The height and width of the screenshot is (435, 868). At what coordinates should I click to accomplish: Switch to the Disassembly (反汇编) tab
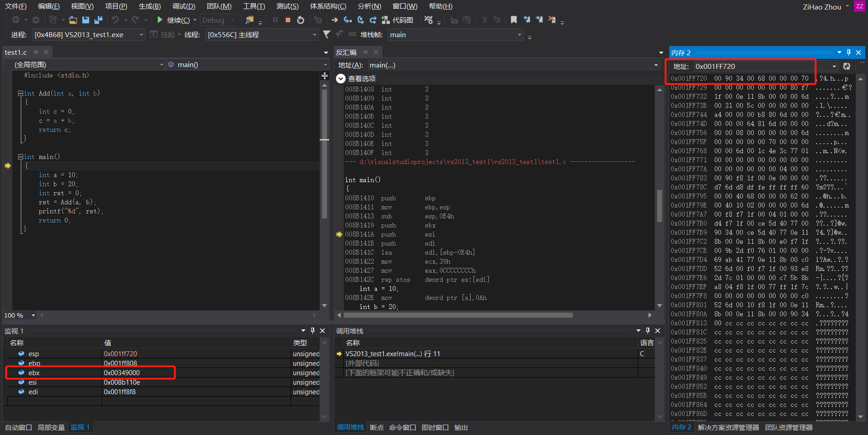click(346, 53)
